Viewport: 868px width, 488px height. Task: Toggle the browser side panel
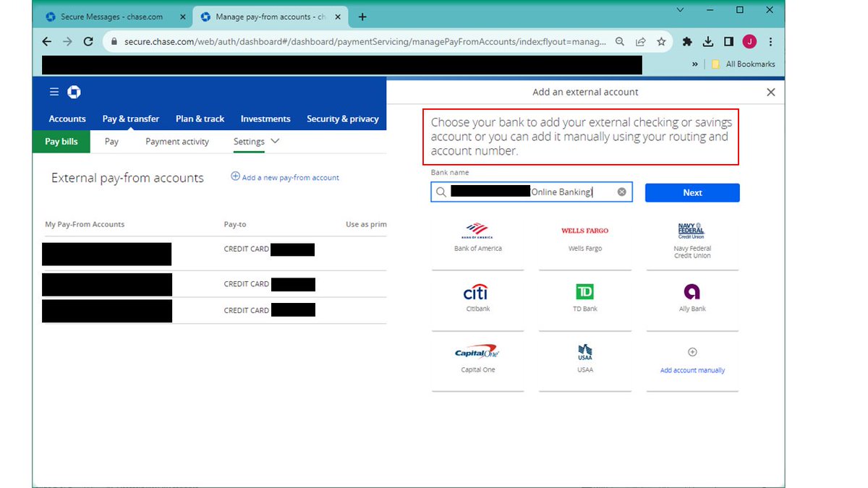pyautogui.click(x=729, y=42)
